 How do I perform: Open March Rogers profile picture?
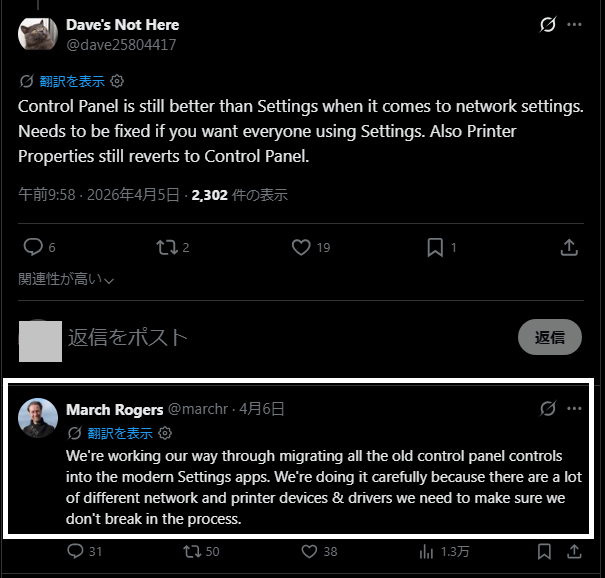pyautogui.click(x=38, y=418)
